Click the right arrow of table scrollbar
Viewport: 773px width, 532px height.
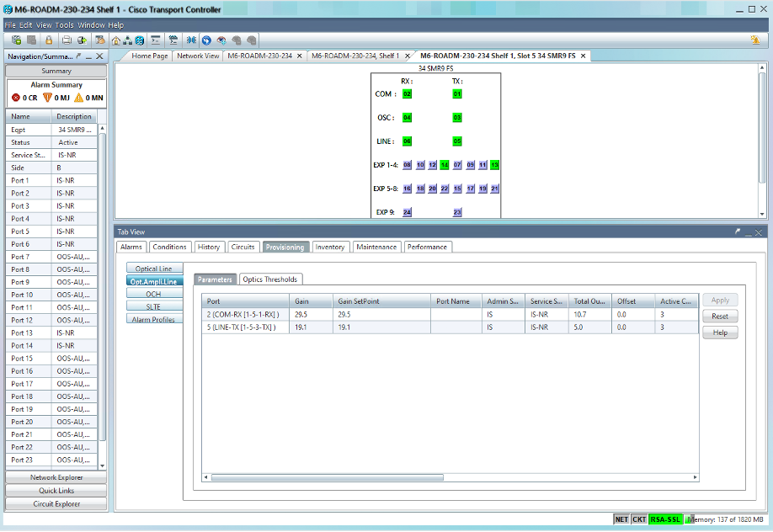695,477
